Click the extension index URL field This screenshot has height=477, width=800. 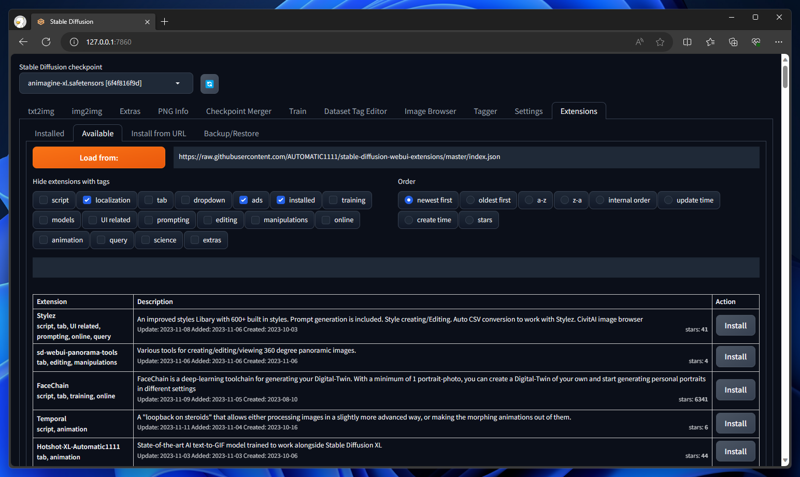click(x=466, y=157)
